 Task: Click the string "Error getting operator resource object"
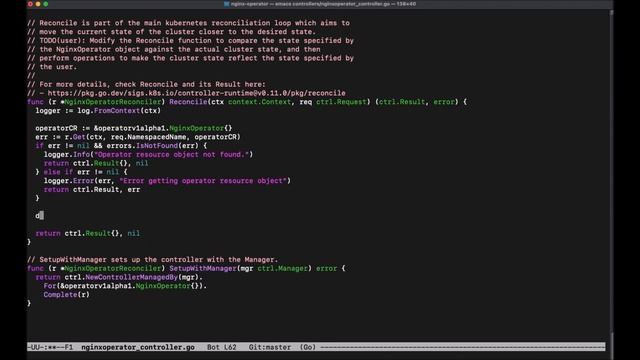tap(203, 181)
